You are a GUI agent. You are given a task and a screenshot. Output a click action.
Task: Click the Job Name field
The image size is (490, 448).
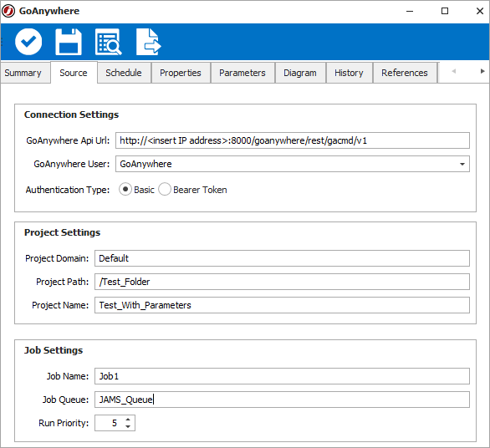[x=282, y=376]
